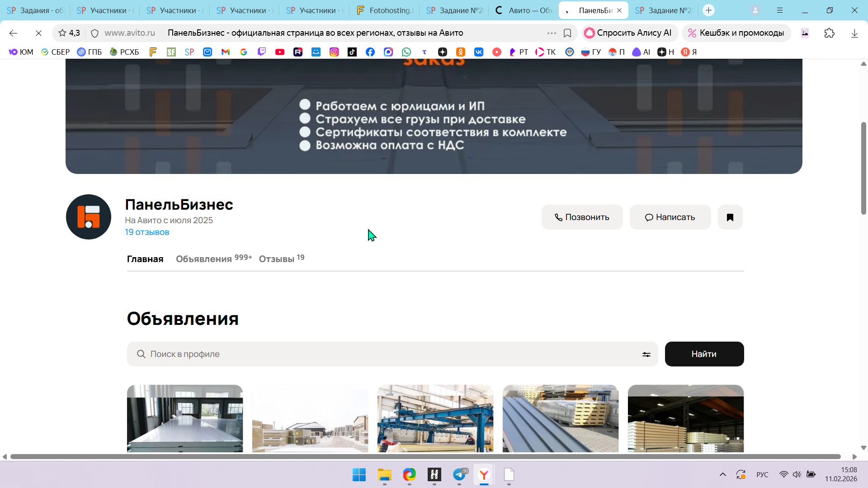Switch to Отзывы 19 tab
Screen dimensions: 868x488
(x=281, y=259)
